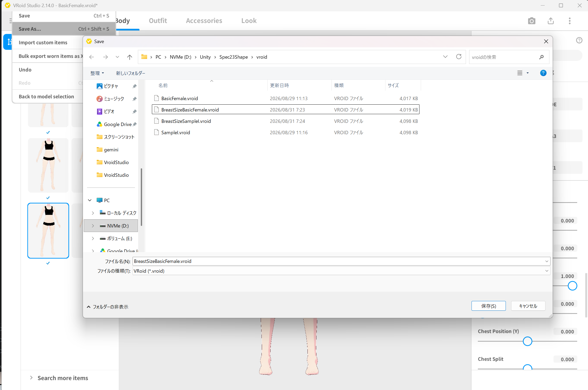Take a photo with the camera icon
The height and width of the screenshot is (390, 588).
[x=531, y=21]
